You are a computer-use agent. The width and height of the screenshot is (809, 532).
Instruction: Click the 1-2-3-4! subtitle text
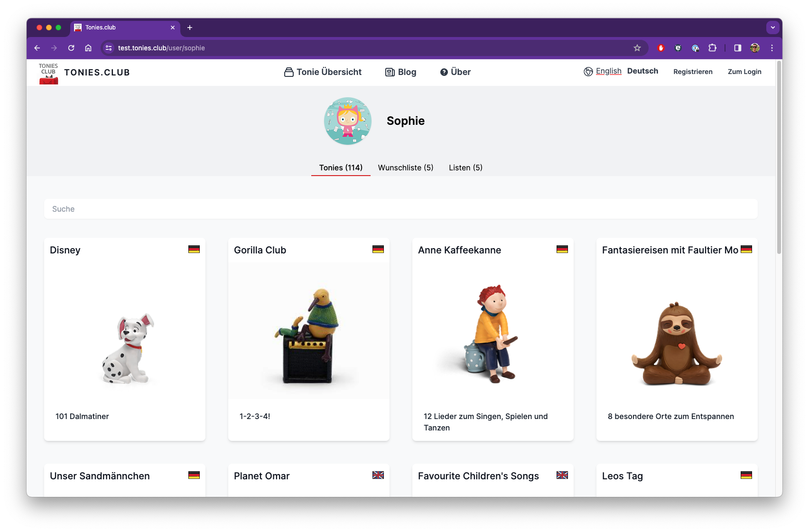pos(255,416)
